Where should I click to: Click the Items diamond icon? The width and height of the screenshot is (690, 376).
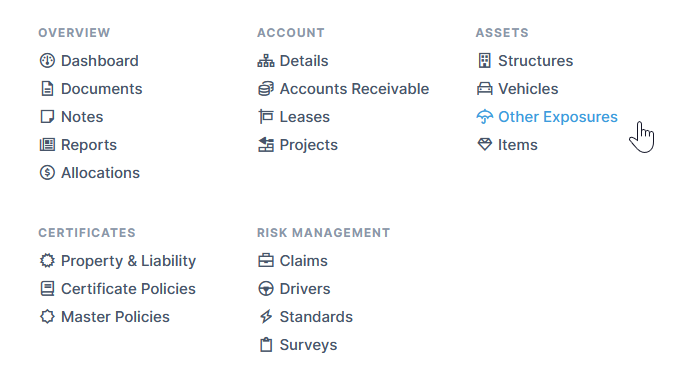(484, 145)
